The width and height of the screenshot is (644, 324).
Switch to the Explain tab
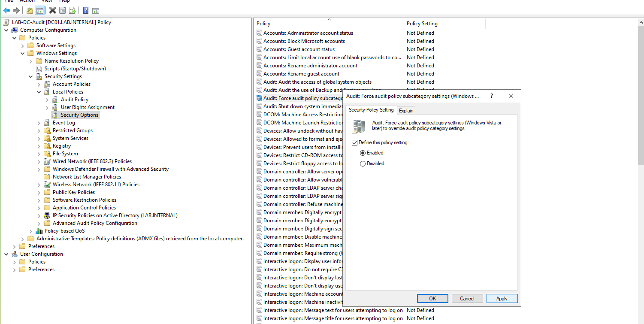406,111
